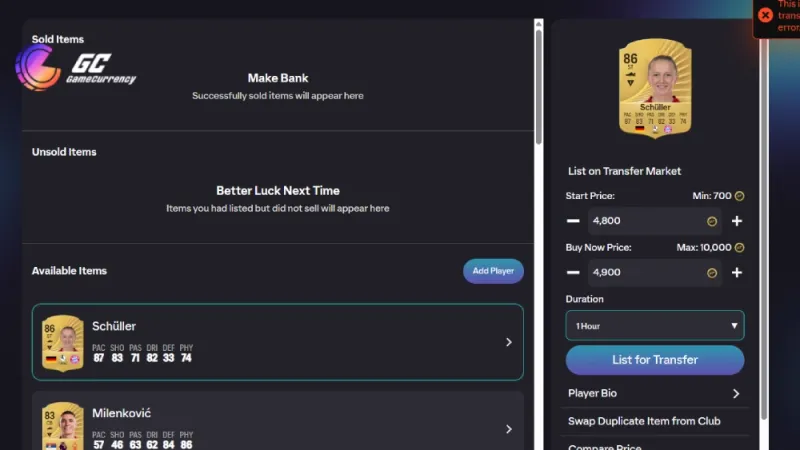Click the Available Items heading
The height and width of the screenshot is (450, 800).
coord(69,271)
